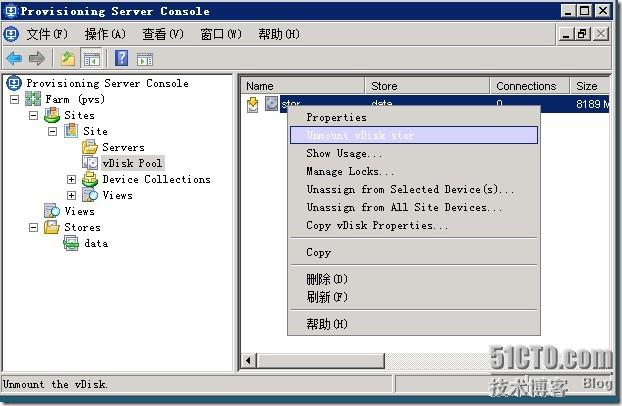Click the Views icon under Site
The height and width of the screenshot is (406, 622).
coord(90,195)
